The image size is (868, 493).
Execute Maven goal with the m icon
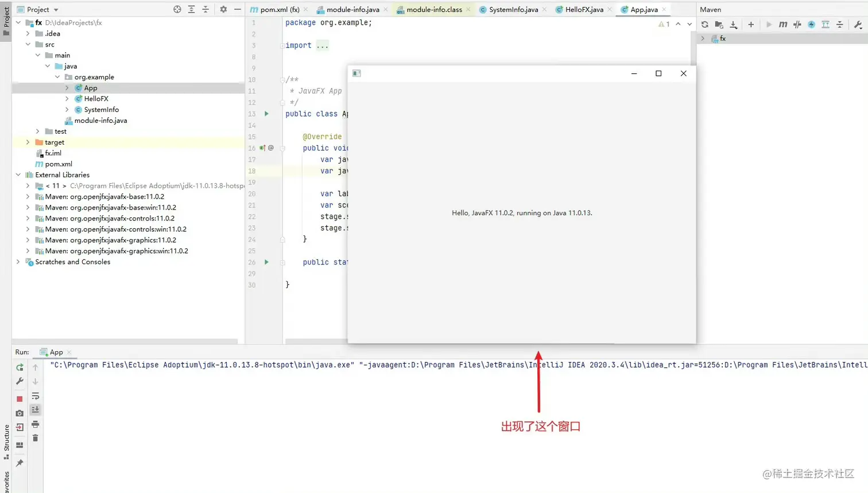783,25
